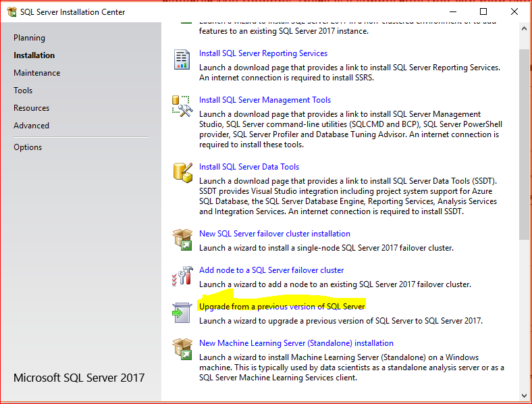Click the vertical scrollbar thumb
The image size is (532, 404).
pos(524,145)
